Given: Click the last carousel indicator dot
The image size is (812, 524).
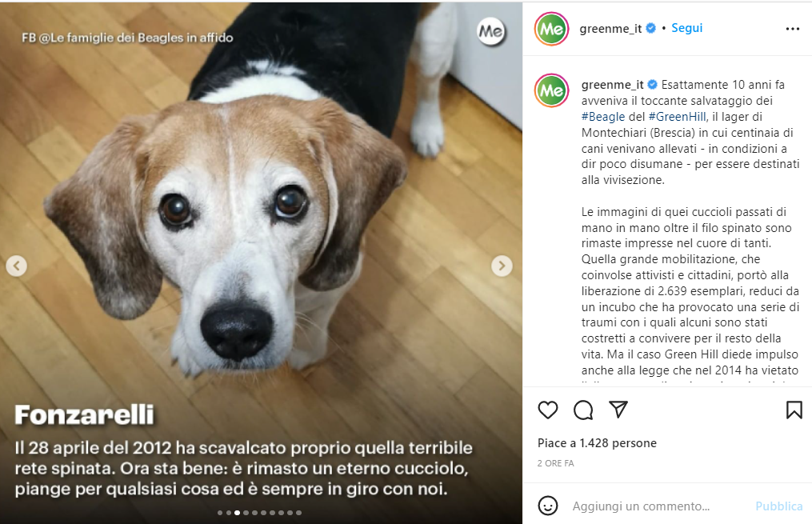Looking at the screenshot, I should [x=299, y=513].
